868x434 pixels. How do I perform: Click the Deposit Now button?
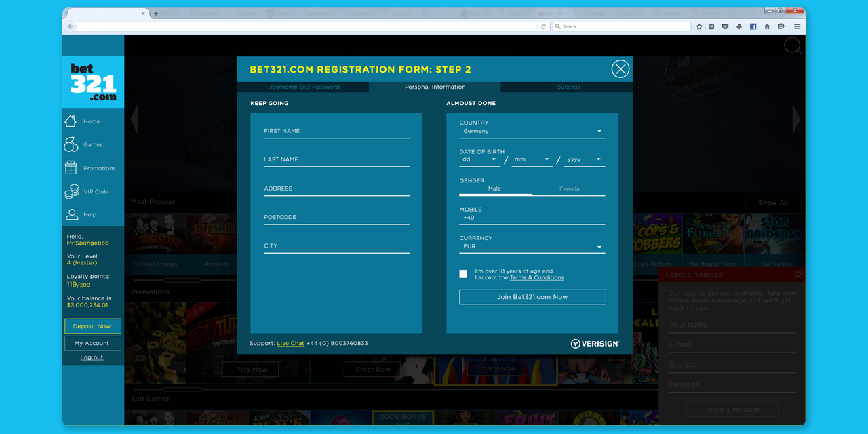pos(92,326)
